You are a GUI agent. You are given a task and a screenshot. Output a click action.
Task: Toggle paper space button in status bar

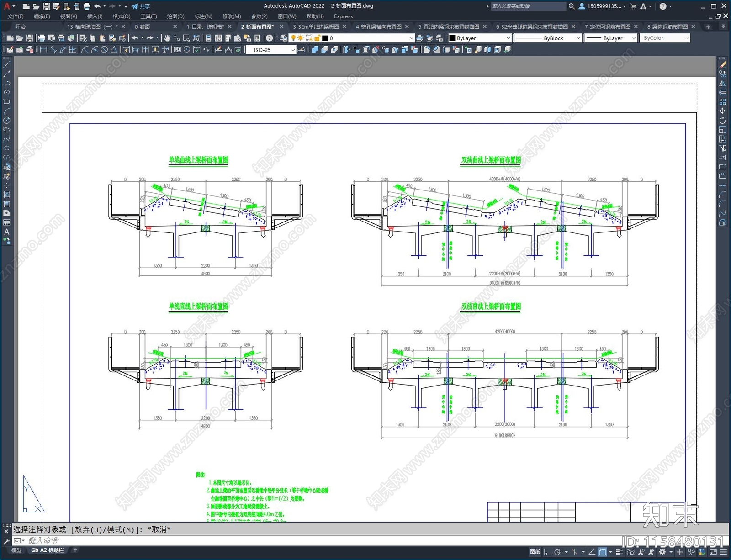(x=535, y=552)
